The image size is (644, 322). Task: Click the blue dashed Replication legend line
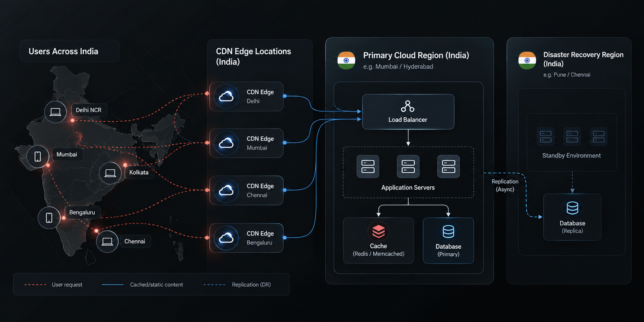214,284
